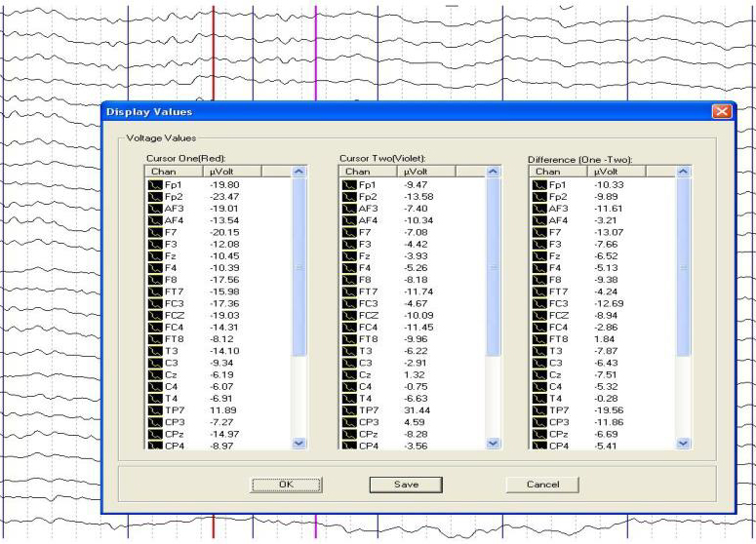Click the Fp1 channel icon in Cursor One list
The width and height of the screenshot is (756, 544).
tap(153, 184)
